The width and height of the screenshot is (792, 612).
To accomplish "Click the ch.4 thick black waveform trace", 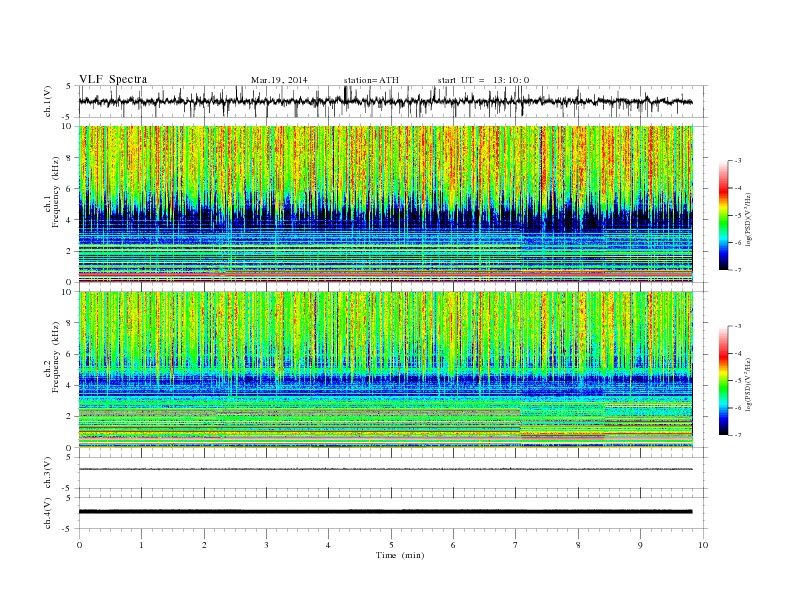I will (x=386, y=512).
